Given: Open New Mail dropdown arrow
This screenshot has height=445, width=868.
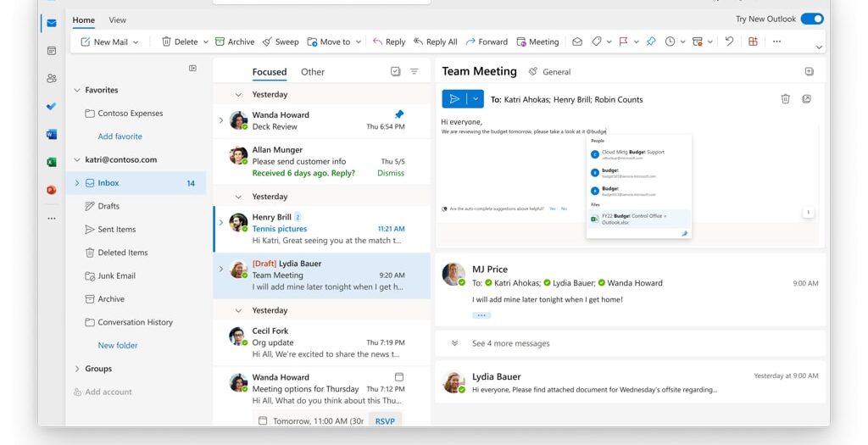Looking at the screenshot, I should tap(136, 42).
